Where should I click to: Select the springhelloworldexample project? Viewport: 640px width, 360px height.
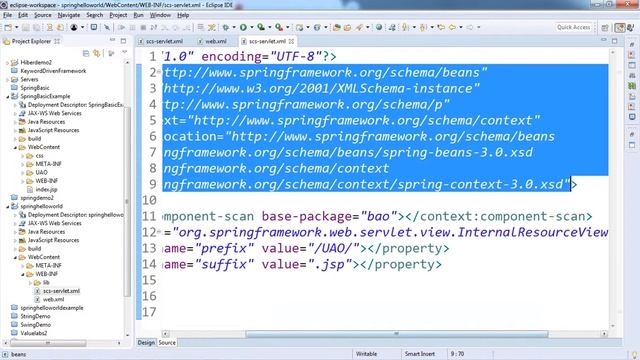pyautogui.click(x=52, y=308)
